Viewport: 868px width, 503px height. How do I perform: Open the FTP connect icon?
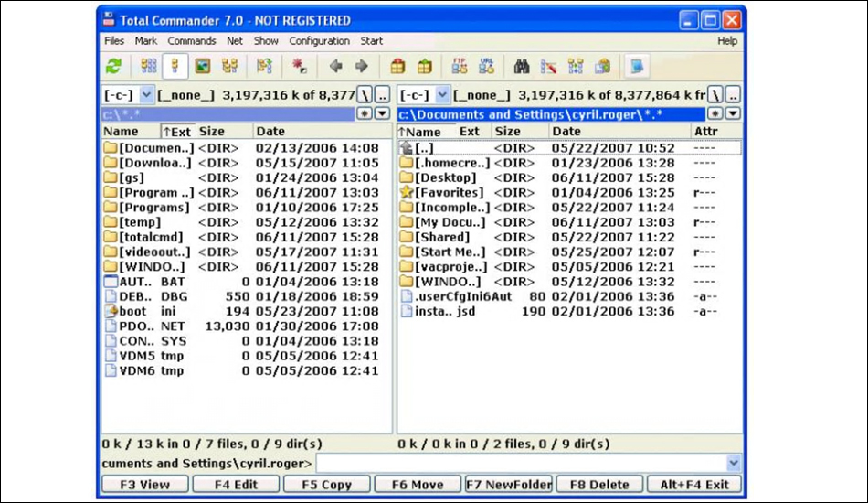pos(460,67)
